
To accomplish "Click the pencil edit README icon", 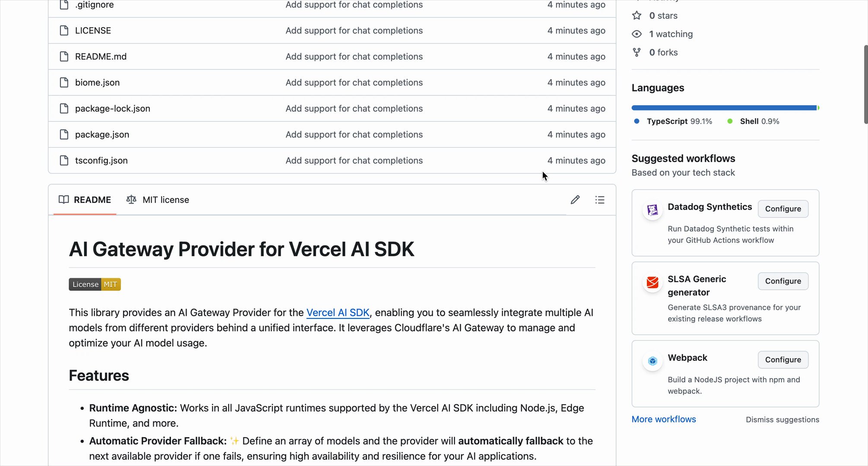I will point(575,200).
